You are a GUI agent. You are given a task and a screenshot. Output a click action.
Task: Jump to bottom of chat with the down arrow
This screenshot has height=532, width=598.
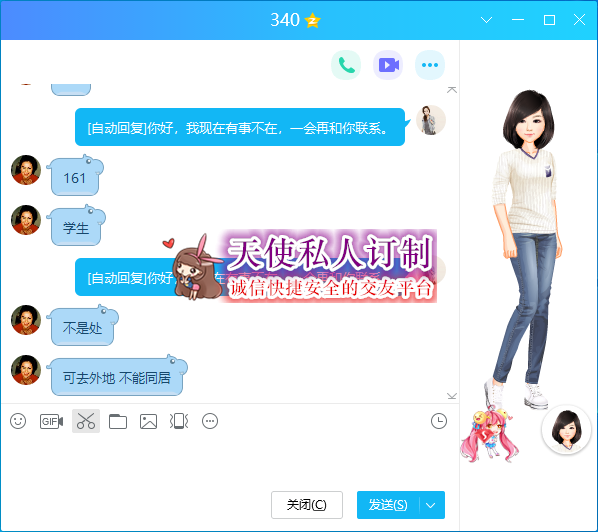click(452, 396)
